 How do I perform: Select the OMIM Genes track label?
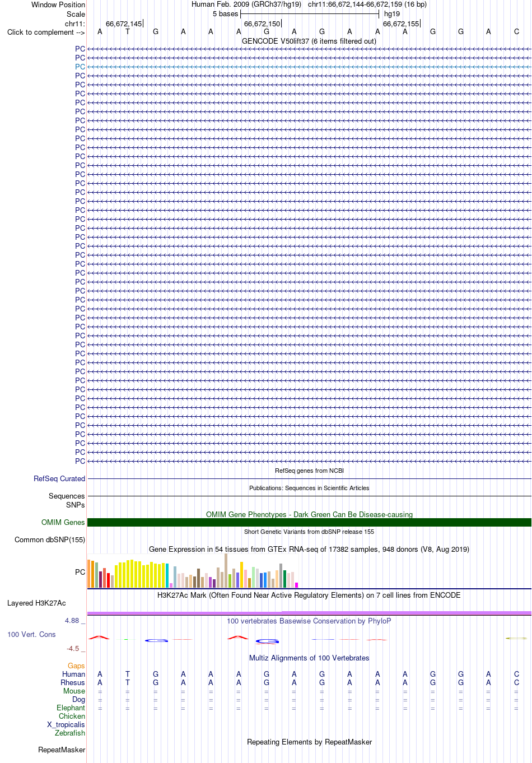(x=63, y=522)
